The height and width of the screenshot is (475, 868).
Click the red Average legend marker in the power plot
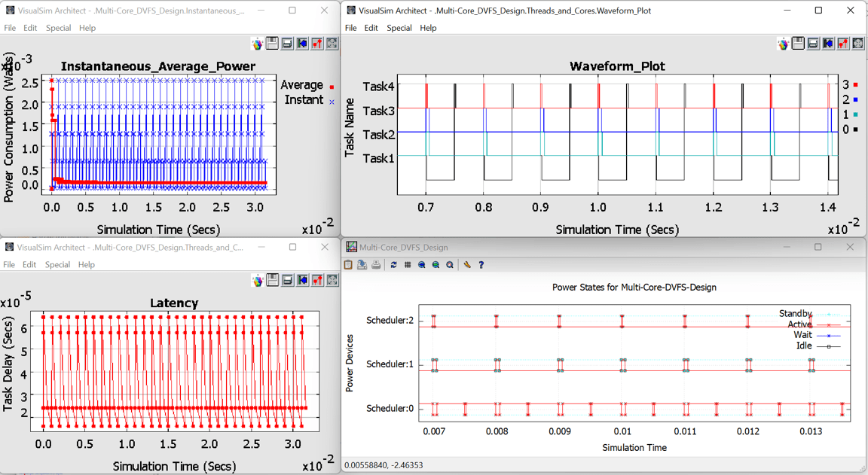(332, 87)
